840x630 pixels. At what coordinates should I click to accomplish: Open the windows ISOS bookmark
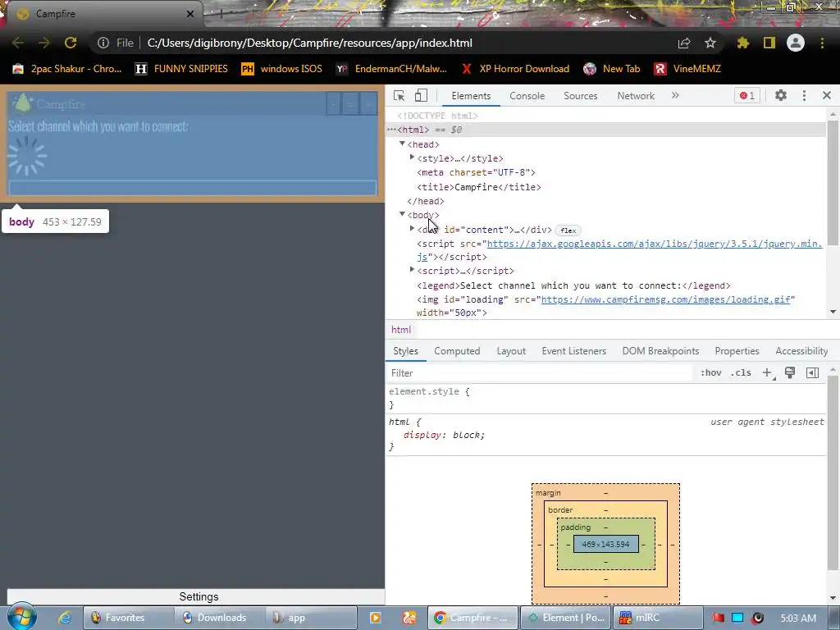[x=282, y=69]
